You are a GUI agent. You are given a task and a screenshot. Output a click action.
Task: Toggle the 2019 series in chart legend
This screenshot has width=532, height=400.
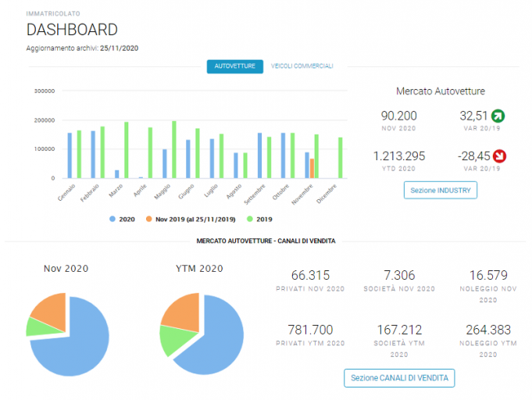[259, 220]
